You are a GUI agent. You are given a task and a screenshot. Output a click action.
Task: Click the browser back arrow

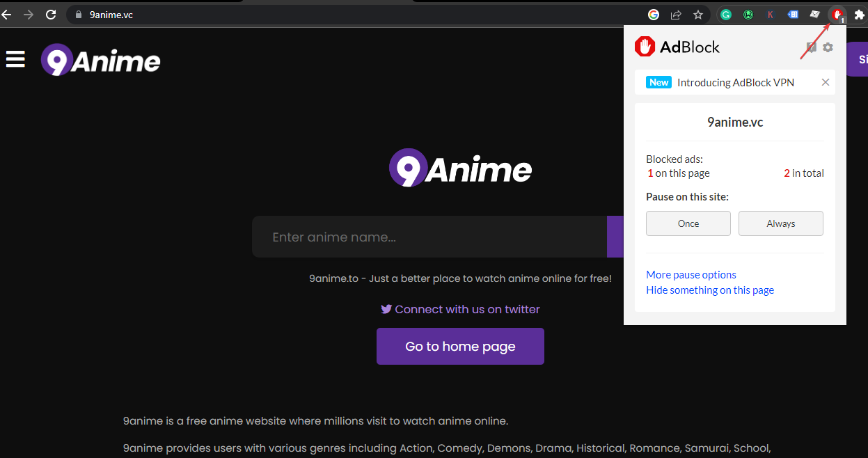(x=6, y=15)
